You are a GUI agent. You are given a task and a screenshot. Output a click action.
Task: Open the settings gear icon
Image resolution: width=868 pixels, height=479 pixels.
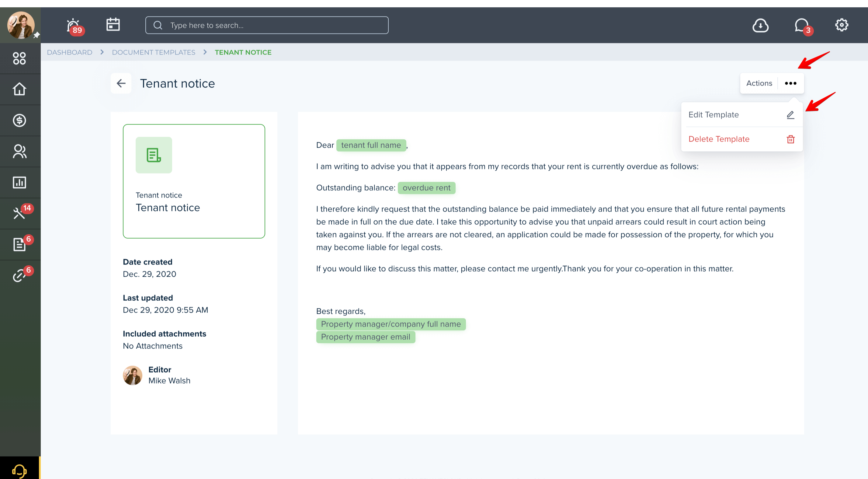841,25
